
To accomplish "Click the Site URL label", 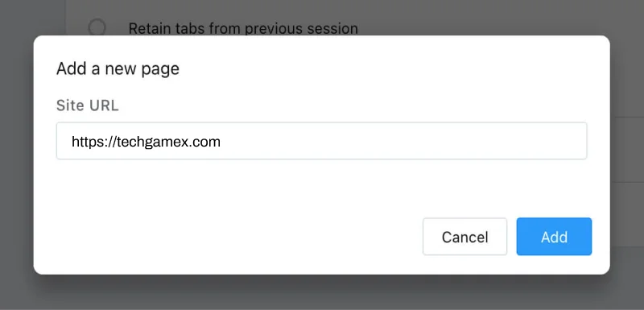I will (88, 105).
